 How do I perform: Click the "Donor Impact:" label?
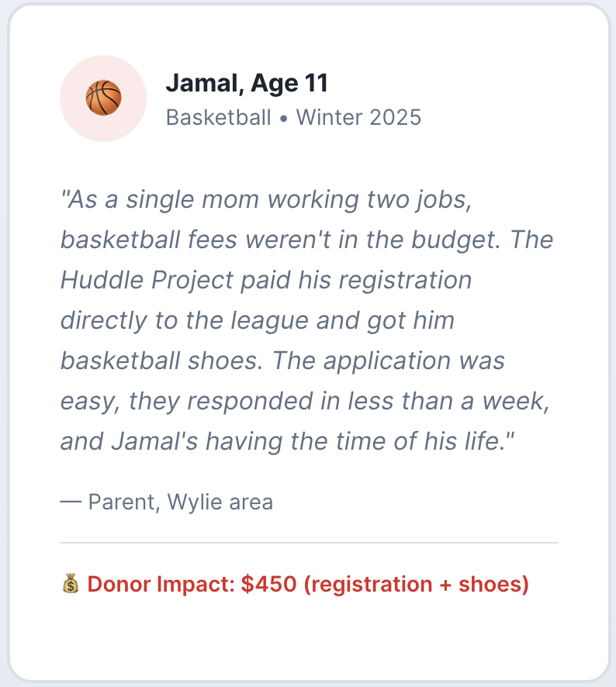[161, 584]
